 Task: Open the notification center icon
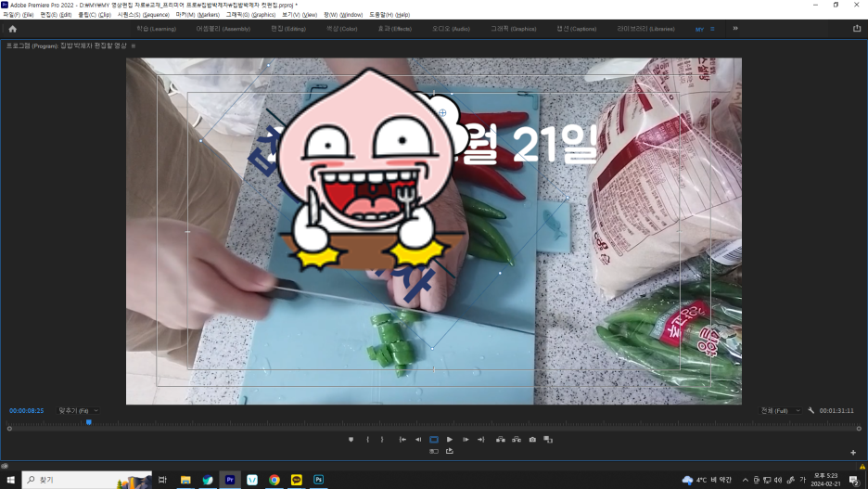854,480
